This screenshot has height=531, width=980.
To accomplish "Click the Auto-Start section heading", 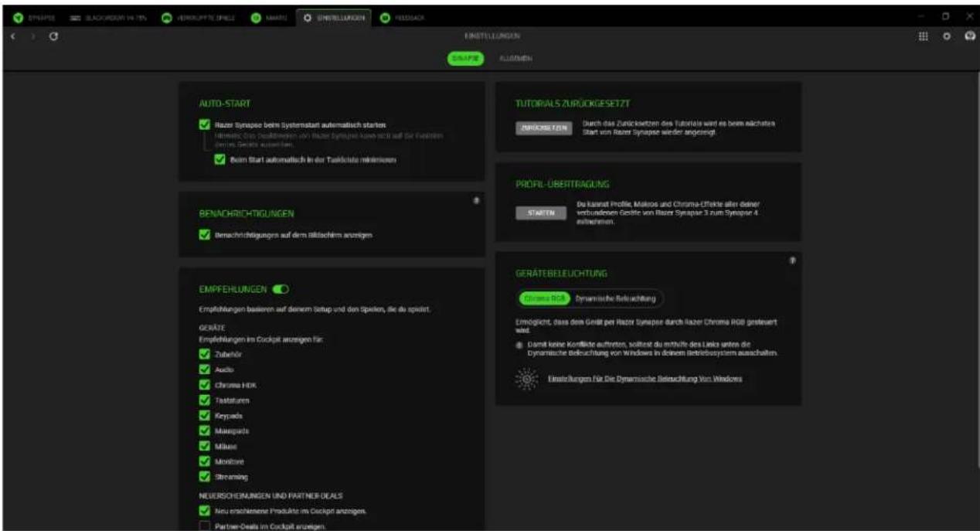I will pyautogui.click(x=225, y=103).
